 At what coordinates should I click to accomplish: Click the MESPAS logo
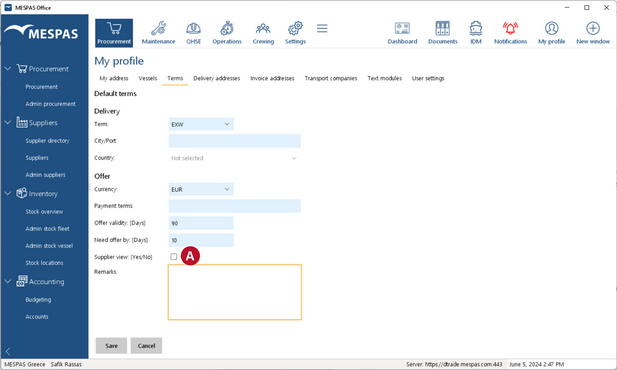tap(41, 32)
